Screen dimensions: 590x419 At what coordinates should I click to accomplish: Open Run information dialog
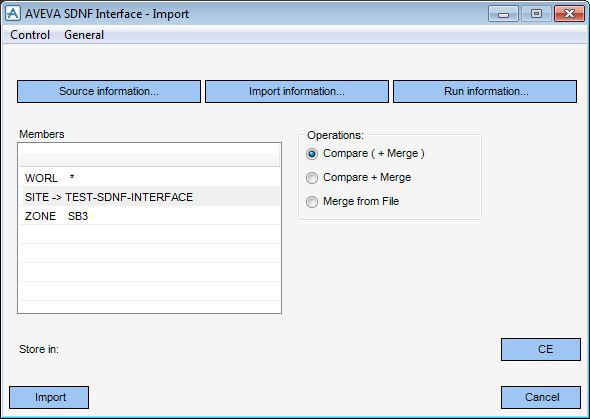click(485, 91)
